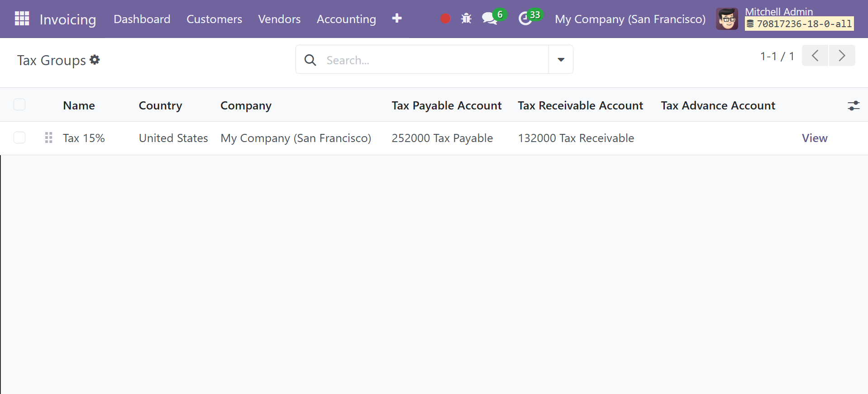
Task: Click the Tax Groups breadcrumb title
Action: click(52, 60)
